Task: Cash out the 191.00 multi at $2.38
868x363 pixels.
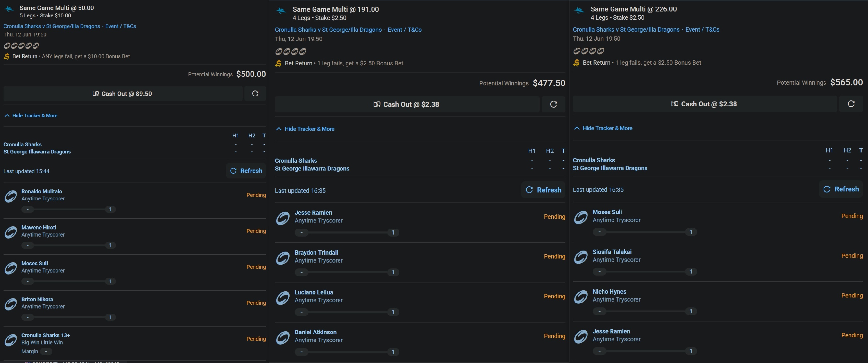Action: 407,104
